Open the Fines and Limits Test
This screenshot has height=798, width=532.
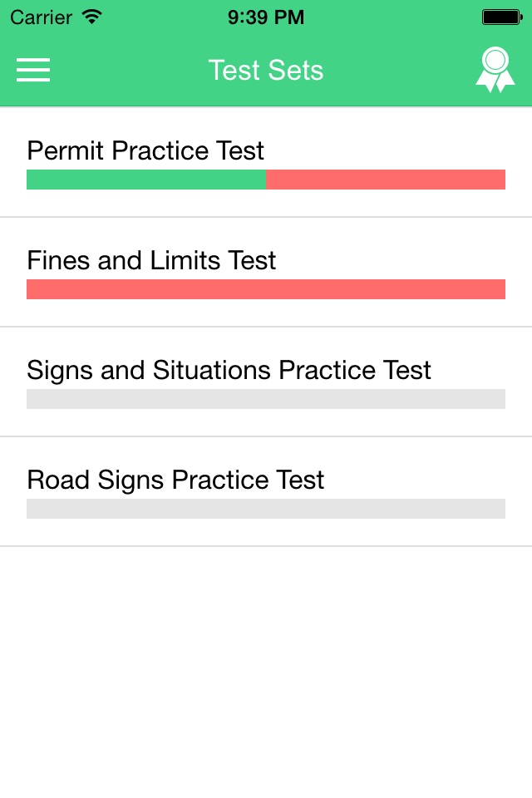(x=151, y=261)
